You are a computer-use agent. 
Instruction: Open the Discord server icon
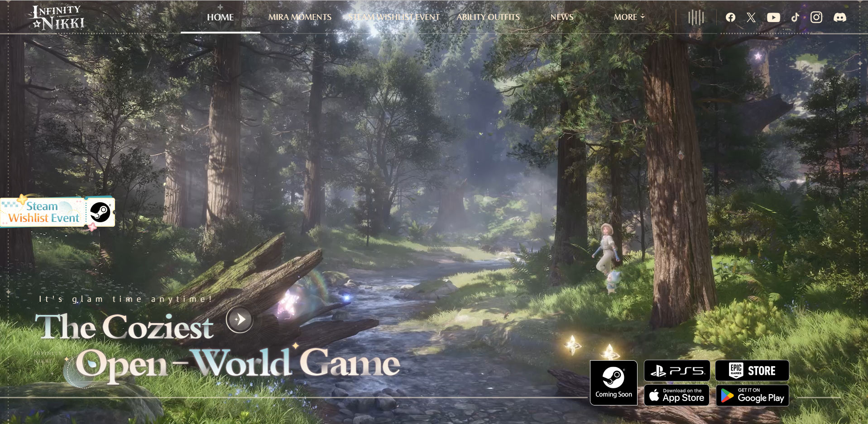(840, 17)
